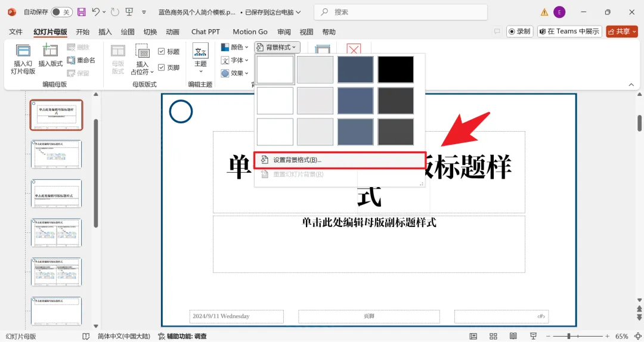This screenshot has height=342, width=644.
Task: Open the View tab
Action: [306, 32]
